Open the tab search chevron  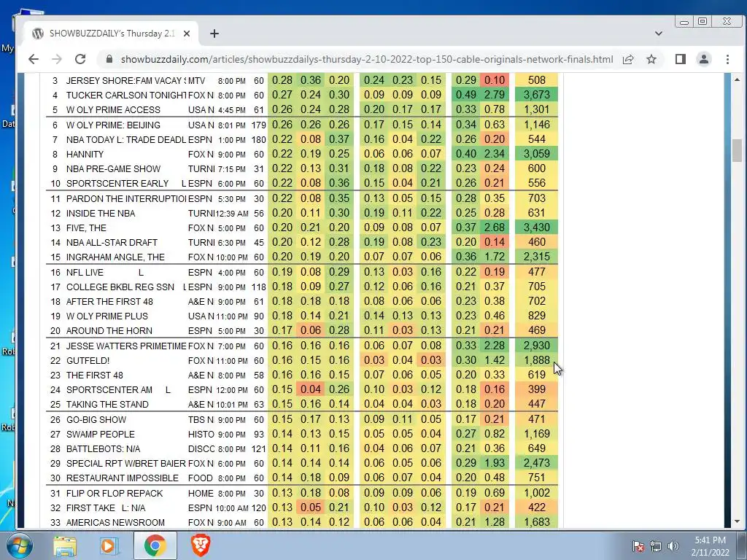coord(659,34)
